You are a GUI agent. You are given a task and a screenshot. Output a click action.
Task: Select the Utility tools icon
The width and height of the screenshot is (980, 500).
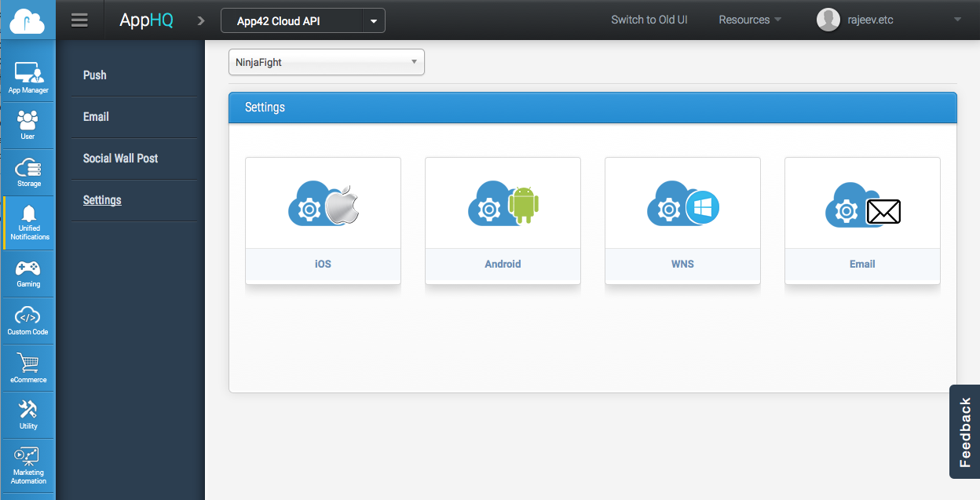[28, 414]
